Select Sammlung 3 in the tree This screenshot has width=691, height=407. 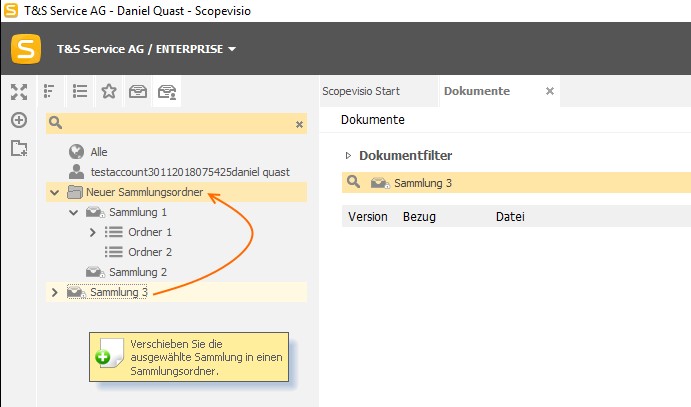119,292
